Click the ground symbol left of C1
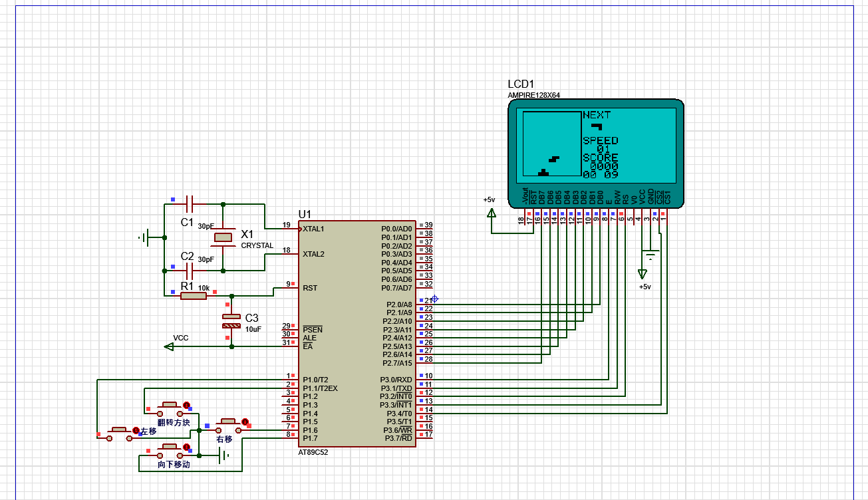This screenshot has height=500, width=868. (144, 237)
